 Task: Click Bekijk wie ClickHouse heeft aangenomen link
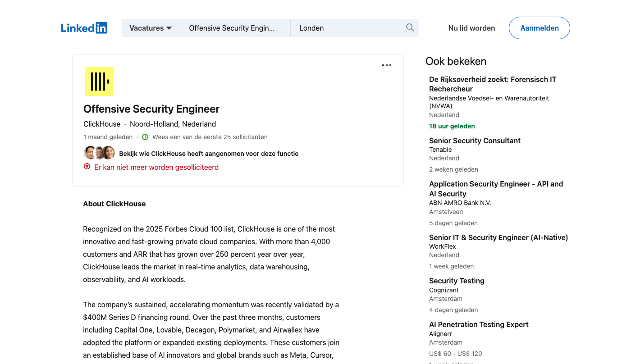(x=209, y=154)
